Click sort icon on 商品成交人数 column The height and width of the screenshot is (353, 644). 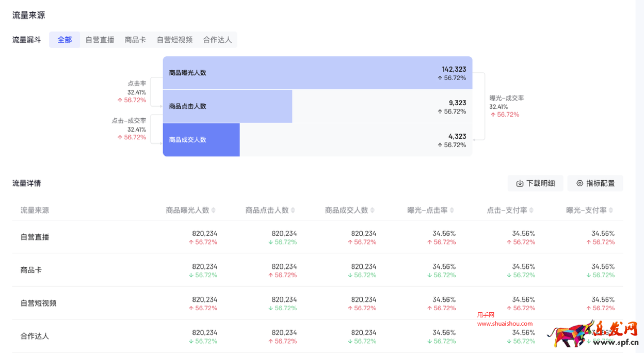pos(373,210)
